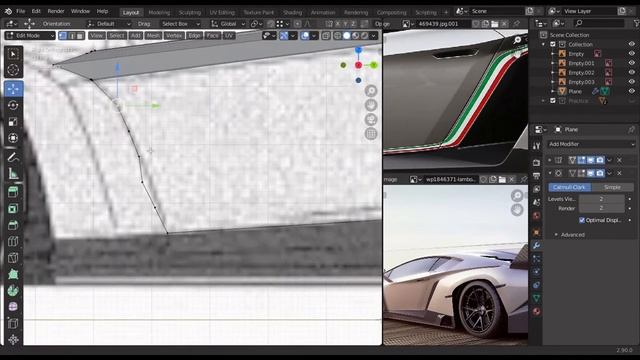Open the Output properties tab
The image size is (640, 360).
pyautogui.click(x=536, y=176)
